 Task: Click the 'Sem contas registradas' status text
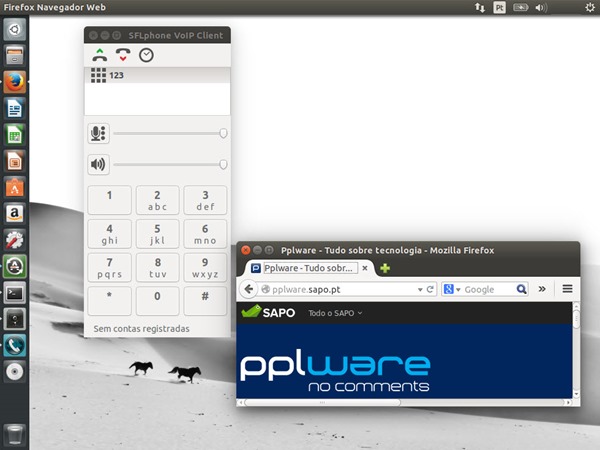tap(142, 329)
